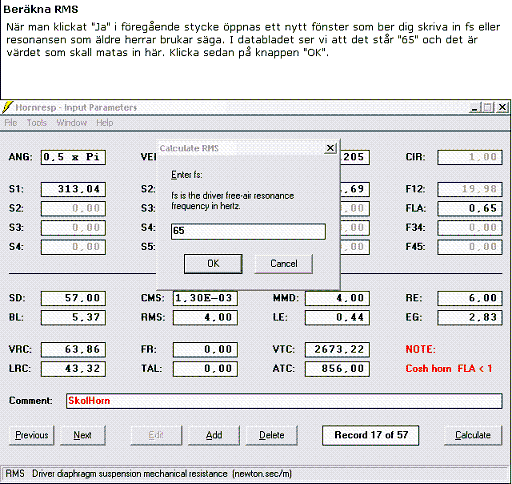Screen dimensions: 512x484
Task: Close the Calculate RMS dialog with X
Action: [330, 148]
